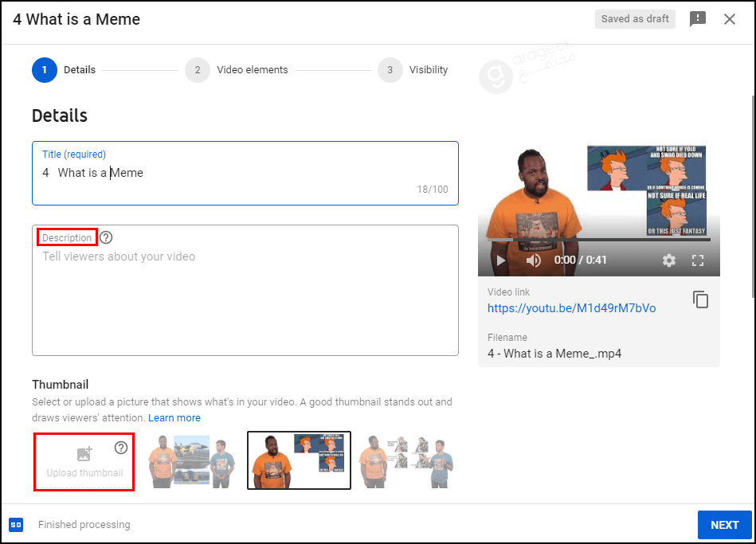
Task: Click the dialog vertical scrollbar
Action: tap(753, 198)
